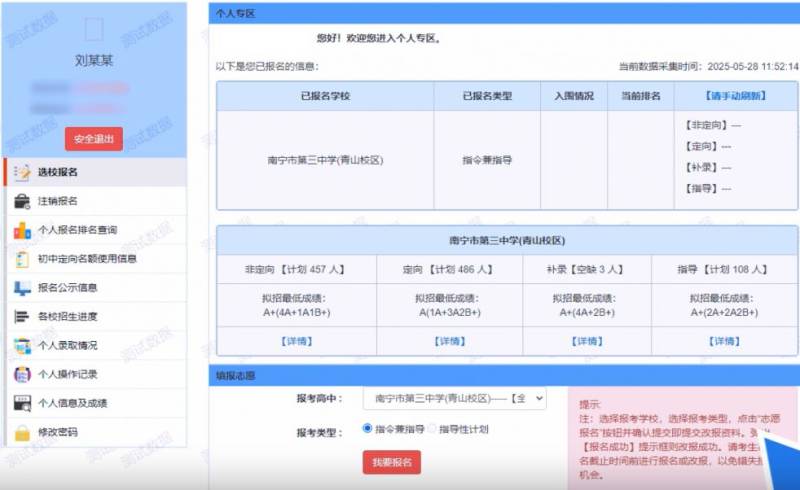
Task: Open 个人信息及成绩 menu item
Action: tap(72, 404)
